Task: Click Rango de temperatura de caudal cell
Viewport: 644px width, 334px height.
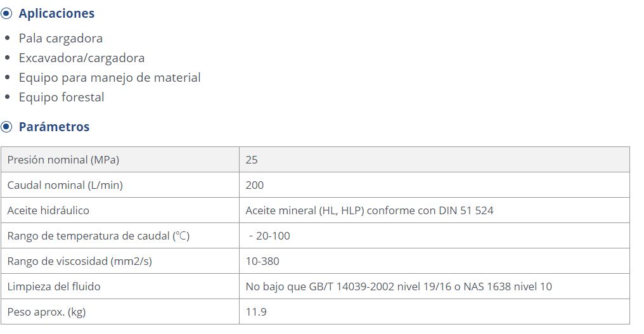Action: point(120,236)
